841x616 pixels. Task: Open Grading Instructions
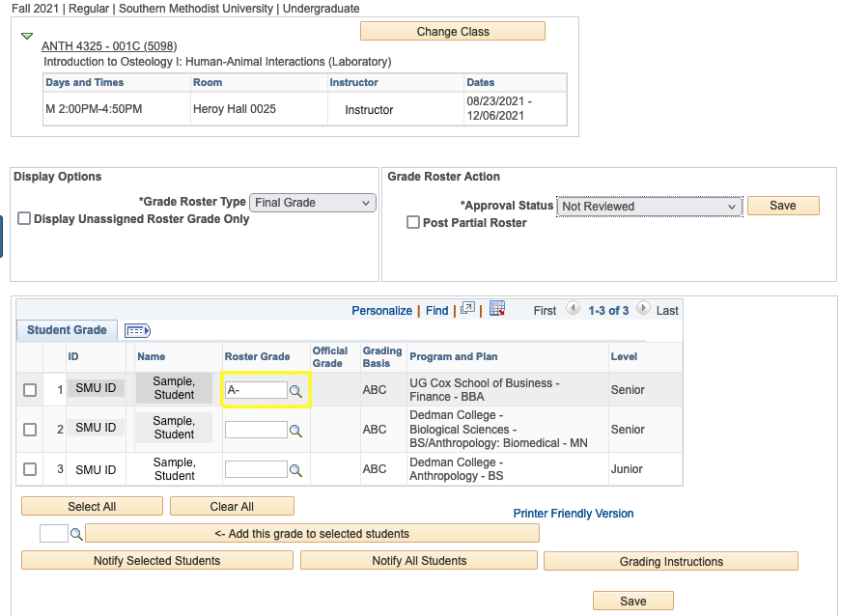click(x=671, y=561)
